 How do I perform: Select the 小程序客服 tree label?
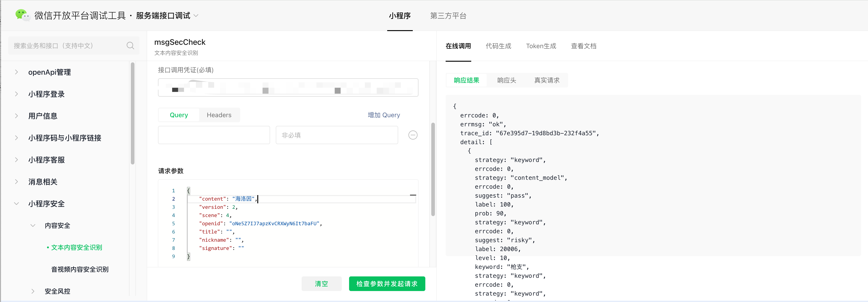point(47,160)
